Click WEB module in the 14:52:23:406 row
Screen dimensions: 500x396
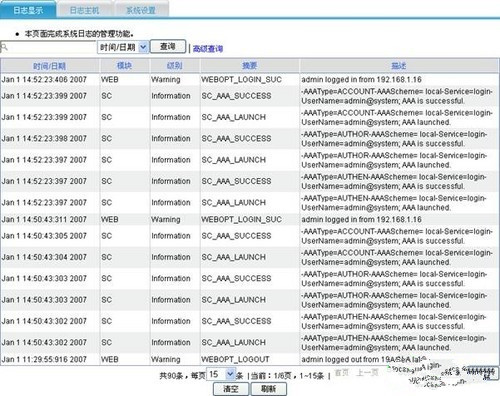(110, 80)
